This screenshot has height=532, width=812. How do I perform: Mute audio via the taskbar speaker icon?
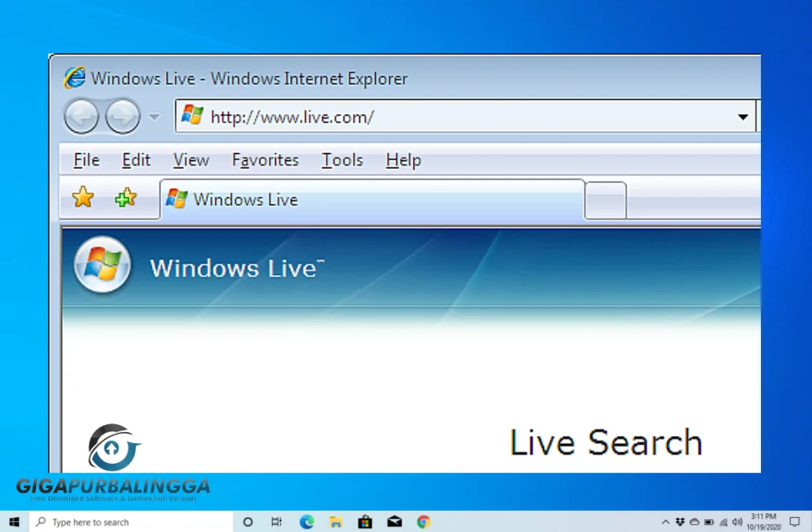click(x=737, y=521)
